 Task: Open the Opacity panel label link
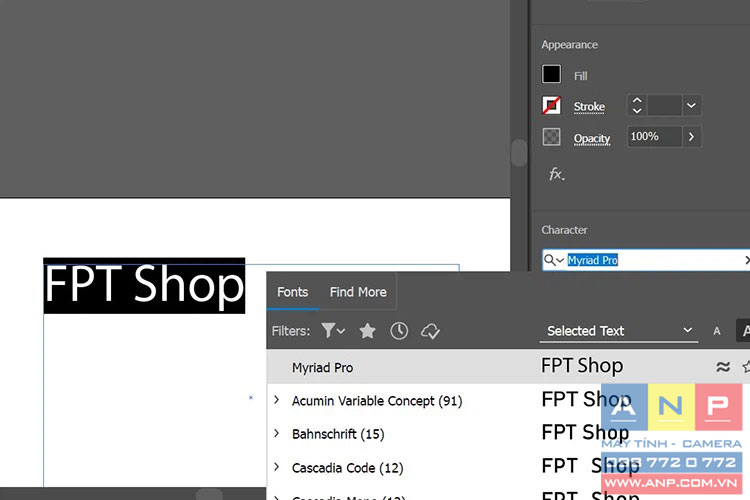592,138
